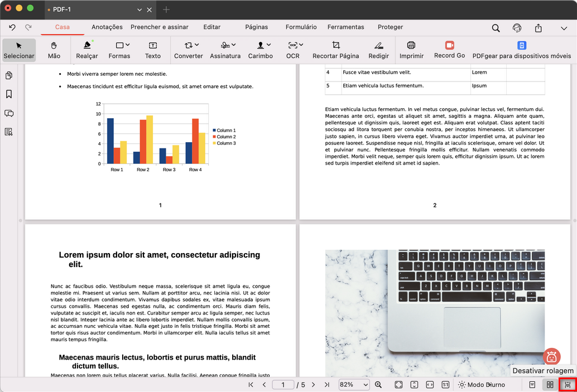577x392 pixels.
Task: Collapse the ribbon with top-right chevron
Action: tap(564, 28)
